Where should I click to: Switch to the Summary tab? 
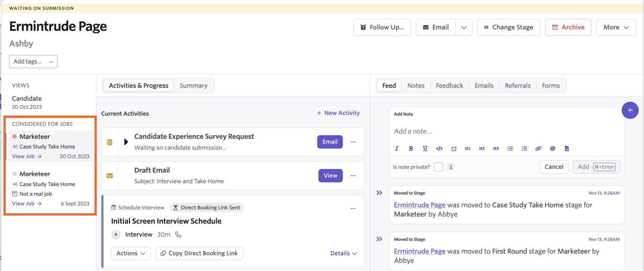[193, 86]
